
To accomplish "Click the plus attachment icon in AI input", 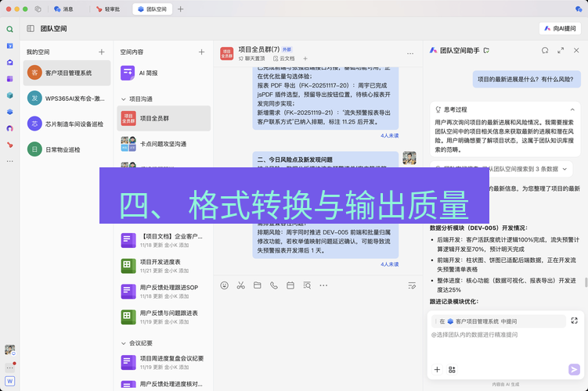I will pos(437,370).
